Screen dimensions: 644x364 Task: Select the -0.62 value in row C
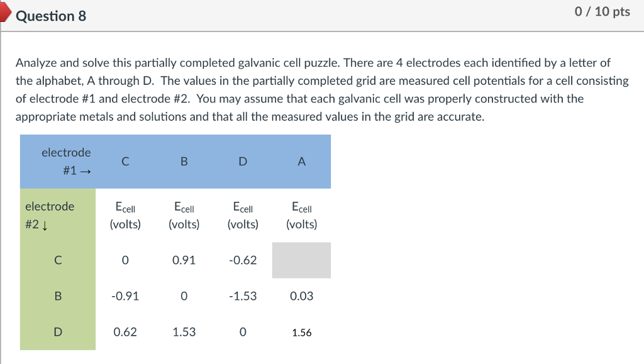(243, 260)
